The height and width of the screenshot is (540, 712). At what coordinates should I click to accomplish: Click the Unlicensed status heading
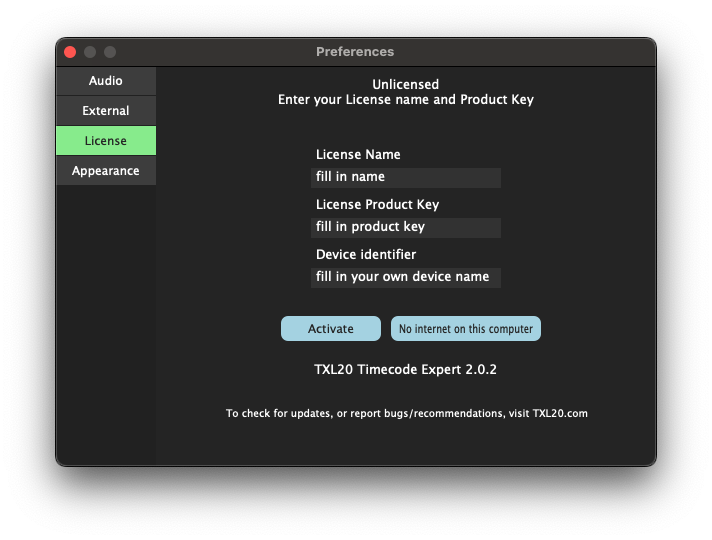coord(405,85)
